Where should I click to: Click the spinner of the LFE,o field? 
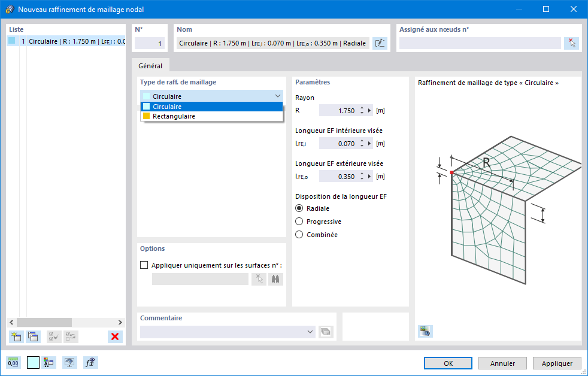[362, 177]
